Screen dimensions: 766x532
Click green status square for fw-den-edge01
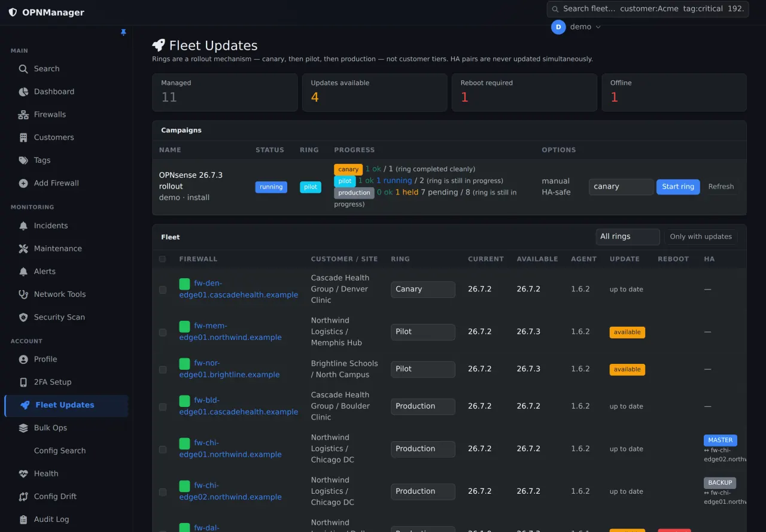click(184, 284)
